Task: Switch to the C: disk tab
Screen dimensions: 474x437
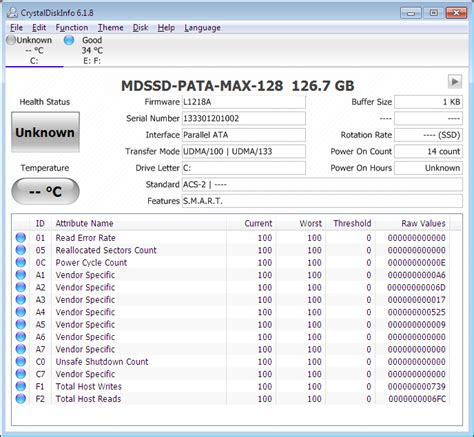Action: (34, 50)
